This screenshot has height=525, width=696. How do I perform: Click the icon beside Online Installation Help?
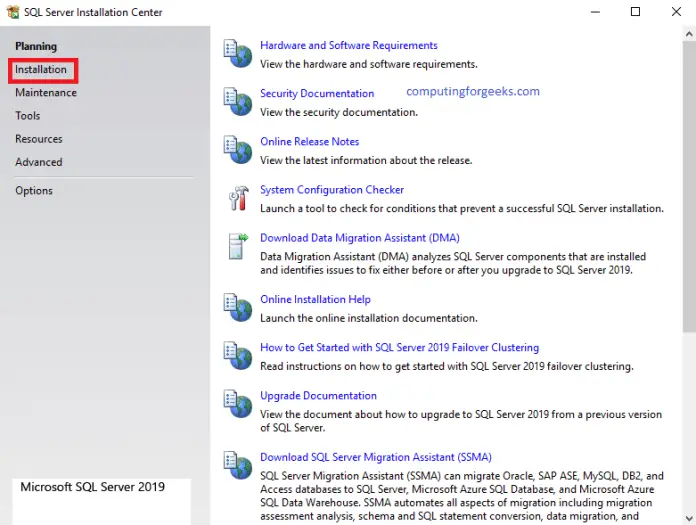(x=238, y=307)
